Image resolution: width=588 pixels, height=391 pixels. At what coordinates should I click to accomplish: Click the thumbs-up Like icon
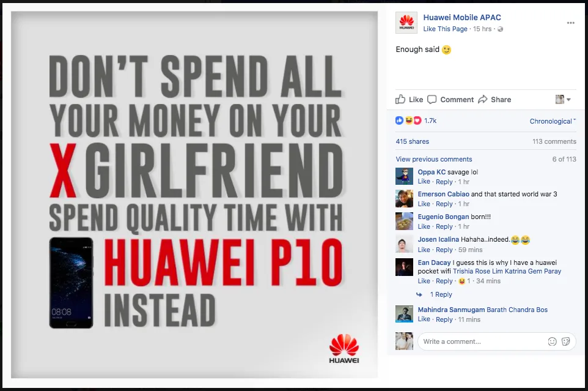coord(400,100)
